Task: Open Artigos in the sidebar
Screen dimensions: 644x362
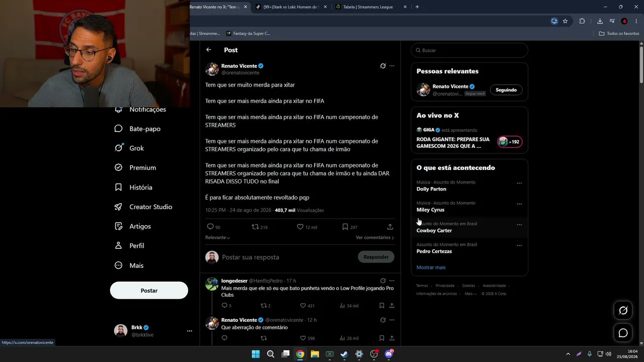Action: (133, 226)
